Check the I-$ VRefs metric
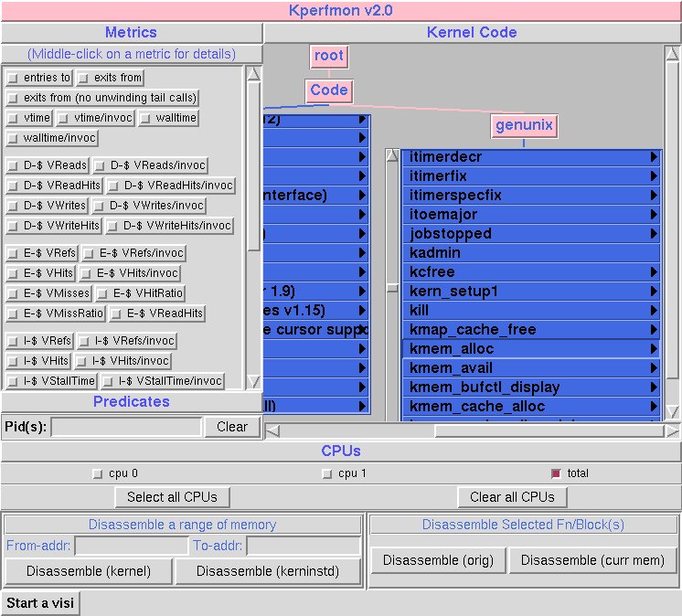The image size is (682, 616). (x=13, y=341)
